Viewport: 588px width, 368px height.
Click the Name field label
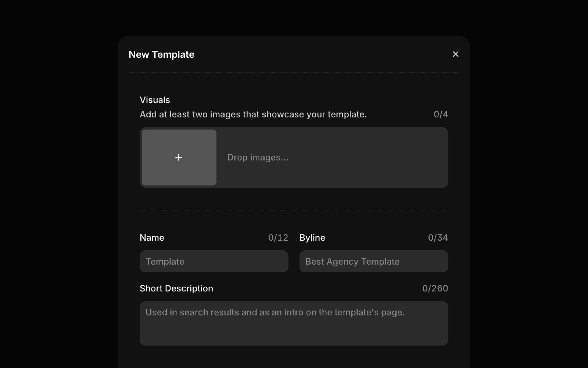(x=151, y=237)
